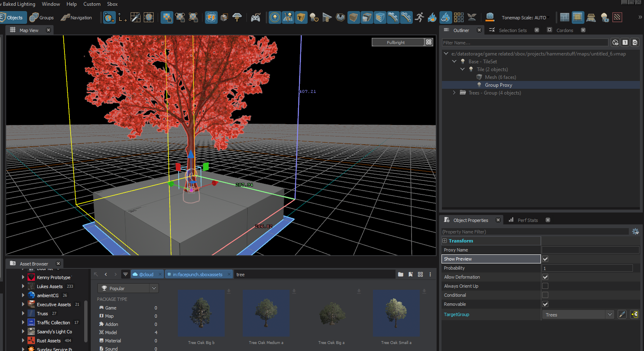
Task: Select Group Proxy row in Outliner
Action: [x=541, y=85]
